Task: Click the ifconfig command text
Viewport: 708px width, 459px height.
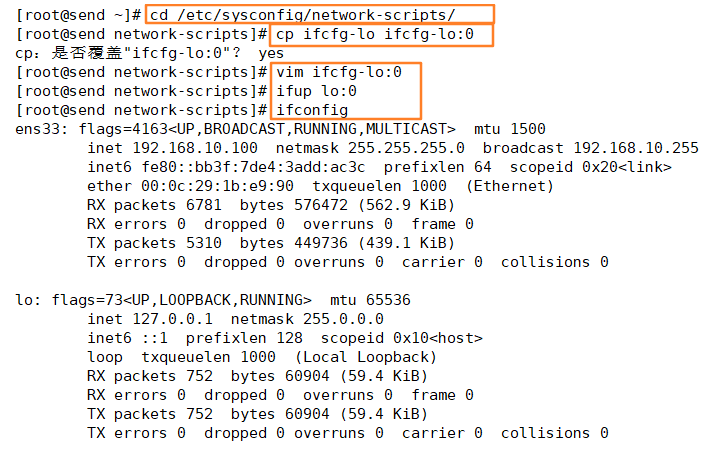Action: (312, 111)
